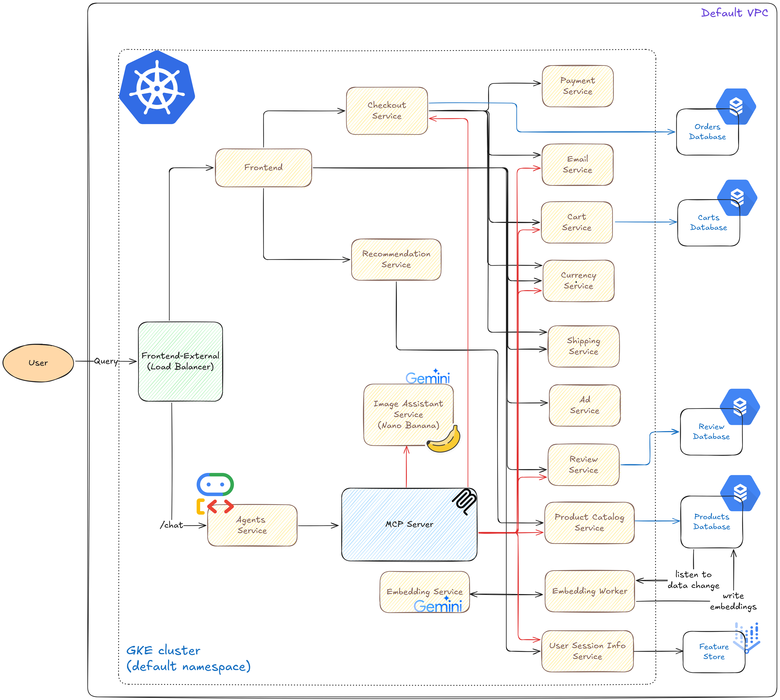The width and height of the screenshot is (780, 700).
Task: Click the GKE cluster default namespace label
Action: pyautogui.click(x=188, y=658)
